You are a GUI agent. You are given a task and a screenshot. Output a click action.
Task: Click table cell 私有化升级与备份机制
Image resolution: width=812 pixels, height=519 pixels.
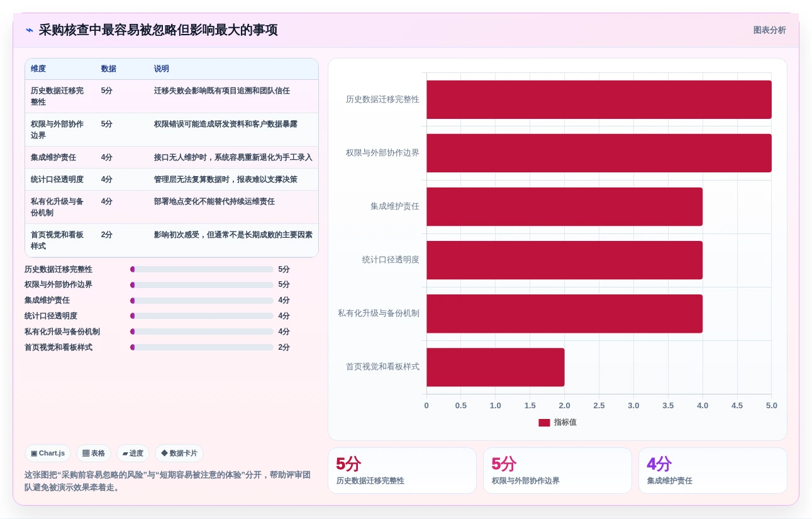tap(57, 207)
